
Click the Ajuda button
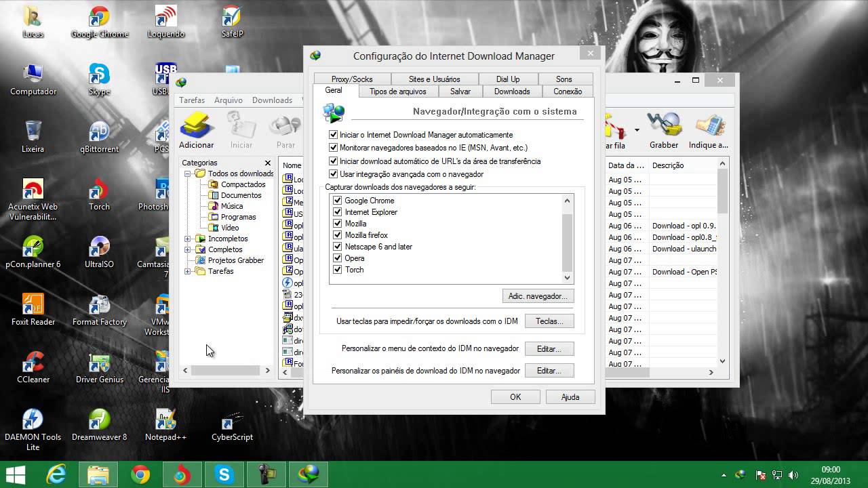570,397
